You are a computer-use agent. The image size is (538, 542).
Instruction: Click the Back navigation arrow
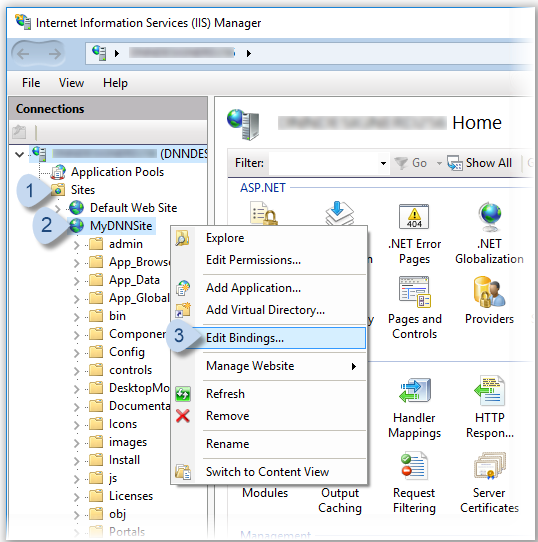23,54
